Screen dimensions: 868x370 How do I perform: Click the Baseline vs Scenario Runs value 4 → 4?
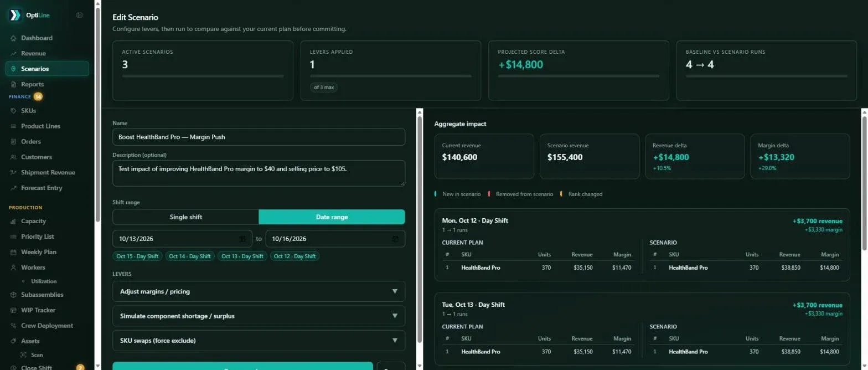(x=700, y=64)
